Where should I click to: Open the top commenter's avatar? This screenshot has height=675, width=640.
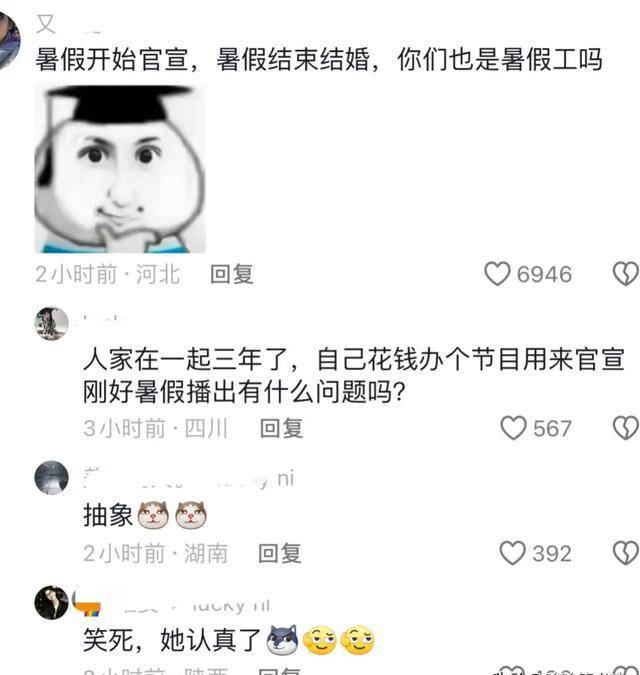coord(9,41)
